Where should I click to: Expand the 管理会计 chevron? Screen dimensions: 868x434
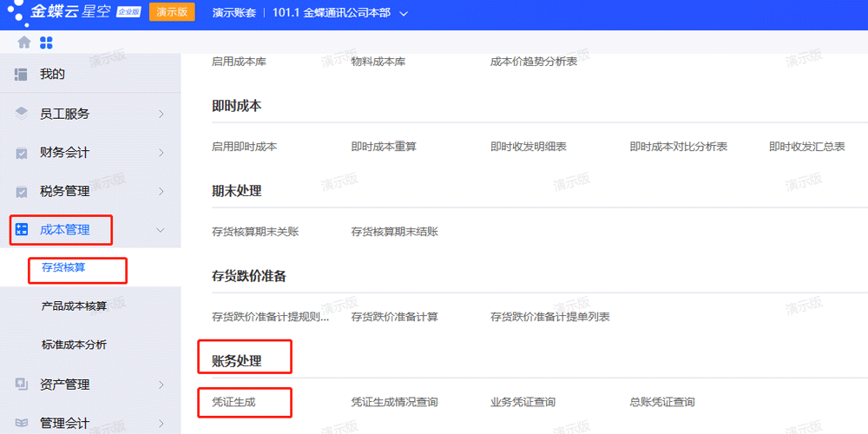[161, 423]
